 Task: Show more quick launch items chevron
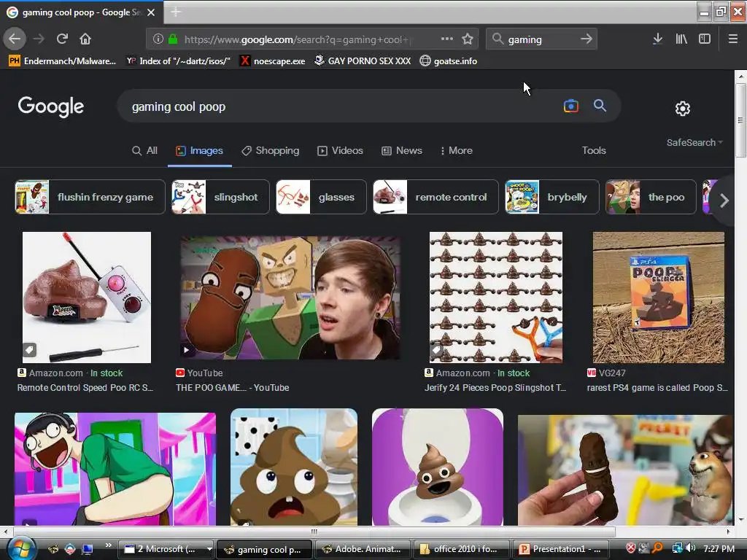108,545
